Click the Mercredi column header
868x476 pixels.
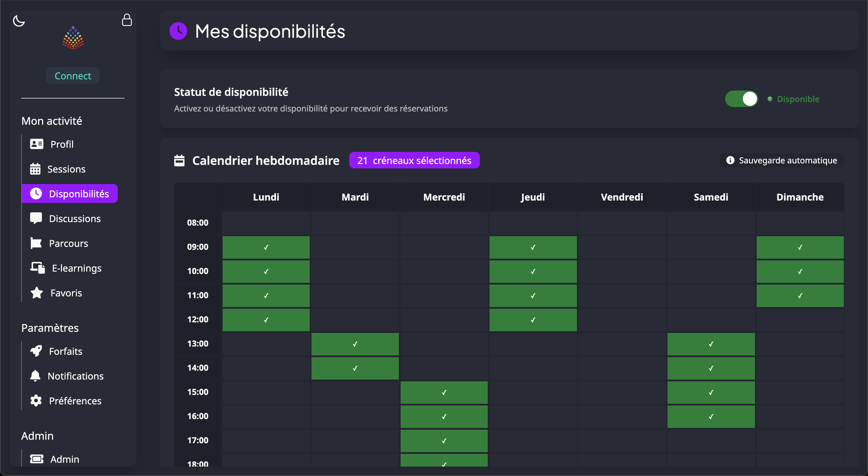pyautogui.click(x=444, y=197)
